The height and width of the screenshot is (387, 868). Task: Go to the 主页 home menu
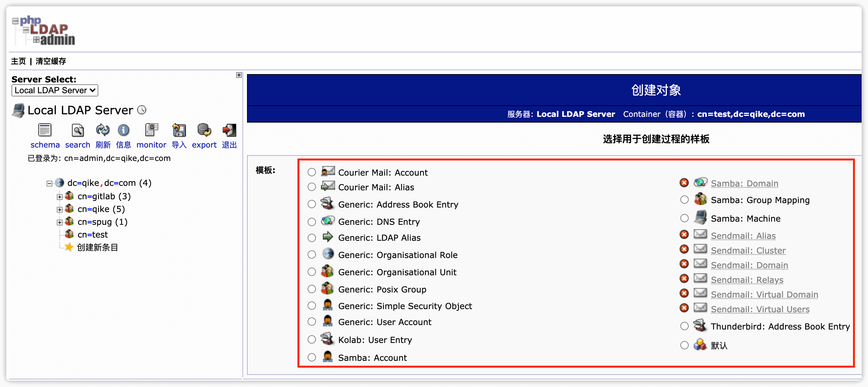coord(18,61)
